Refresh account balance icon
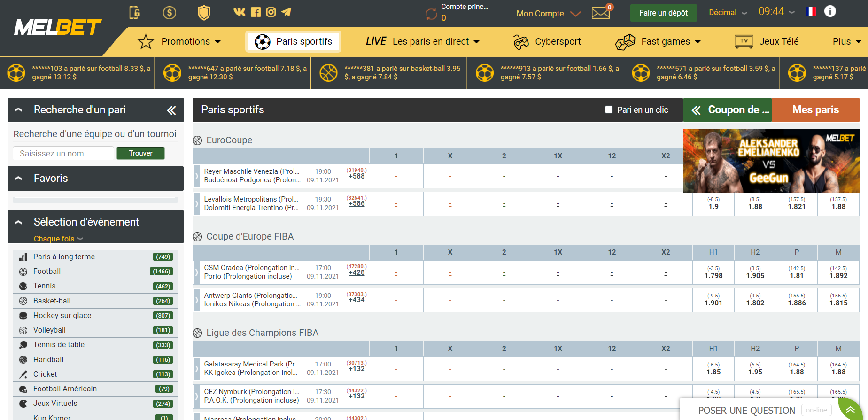 point(431,14)
